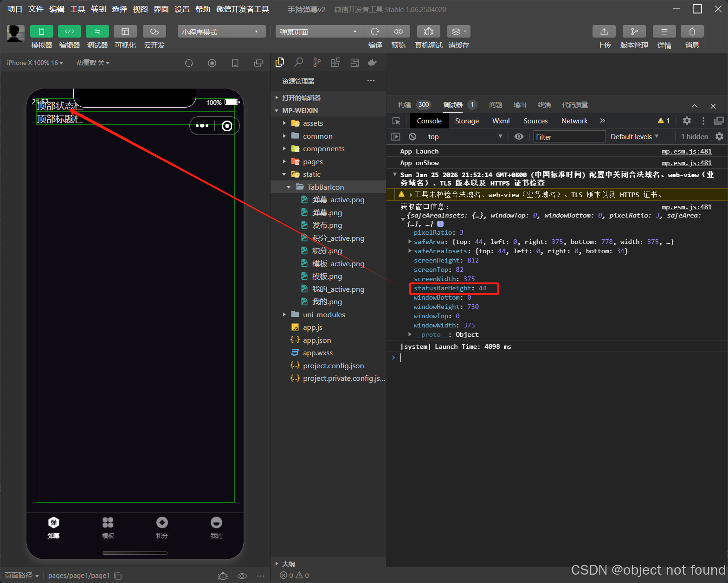
Task: Switch to the 构建 tab
Action: coord(405,105)
